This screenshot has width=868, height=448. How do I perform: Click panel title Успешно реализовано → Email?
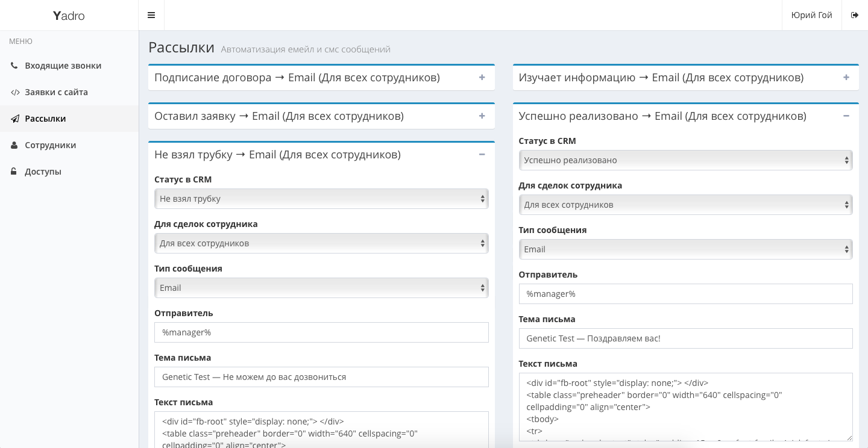[662, 116]
